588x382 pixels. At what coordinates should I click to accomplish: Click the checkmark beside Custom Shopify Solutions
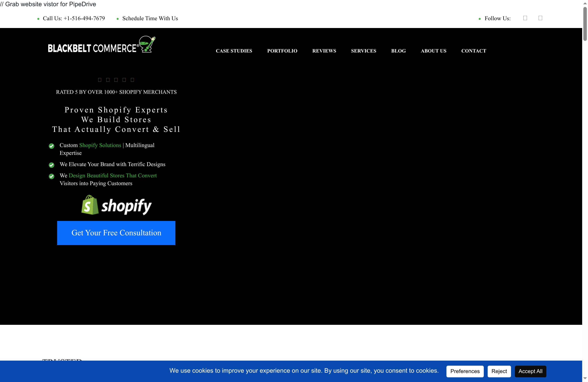[51, 146]
